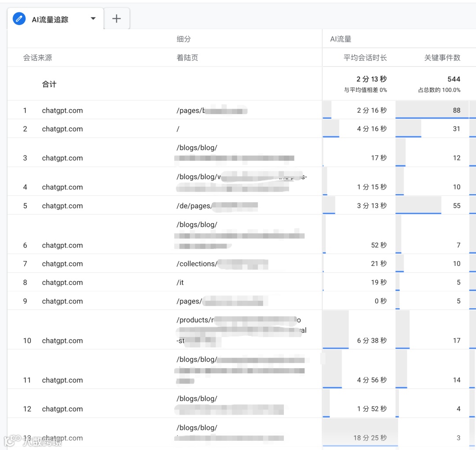
Task: Click key events value 12
Action: [x=457, y=158]
